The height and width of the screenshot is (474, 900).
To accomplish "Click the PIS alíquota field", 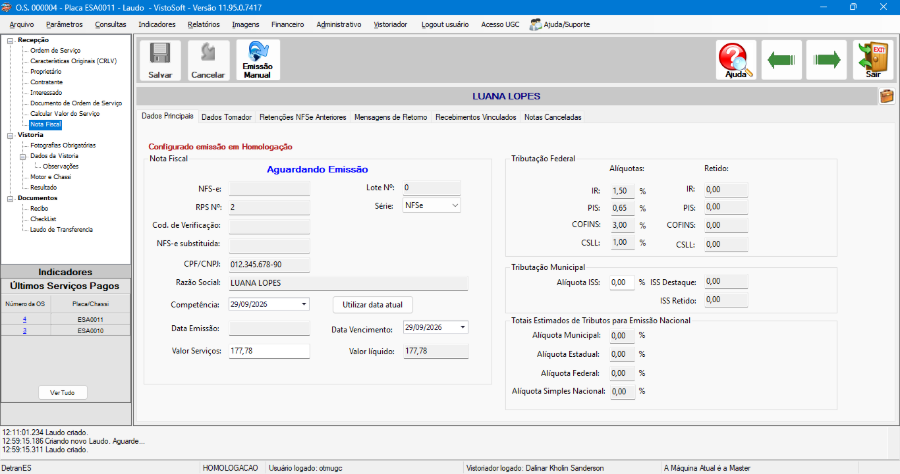I will [623, 208].
